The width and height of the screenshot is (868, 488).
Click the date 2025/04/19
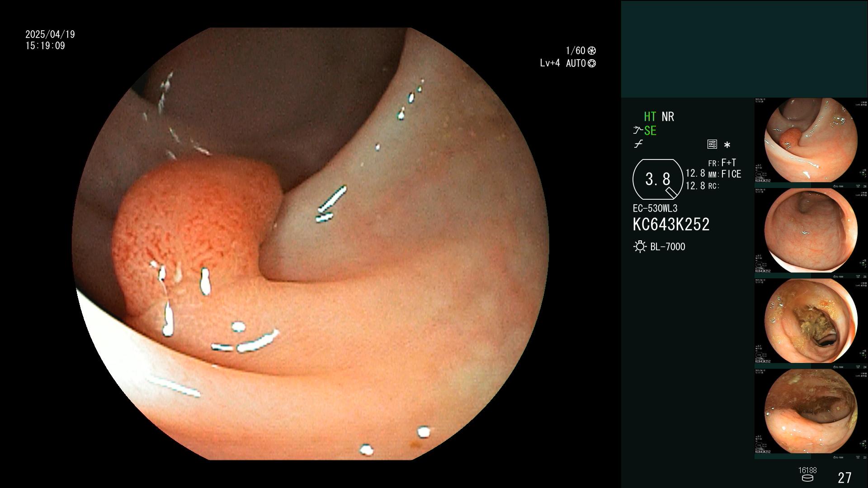pos(50,34)
